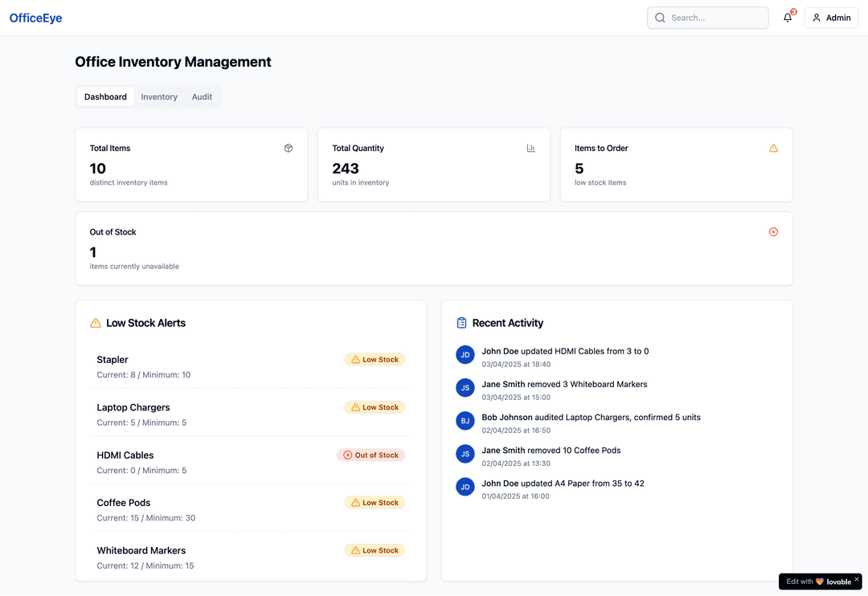The width and height of the screenshot is (868, 596).
Task: Click the bar chart icon on Total Quantity card
Action: (x=531, y=148)
